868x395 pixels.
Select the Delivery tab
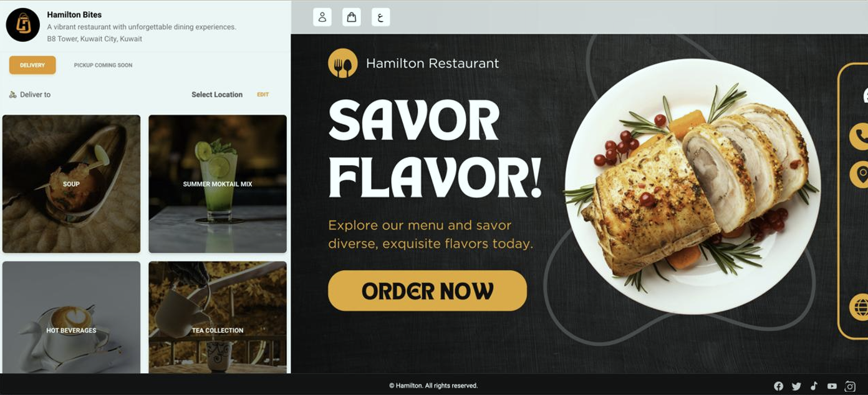point(32,65)
